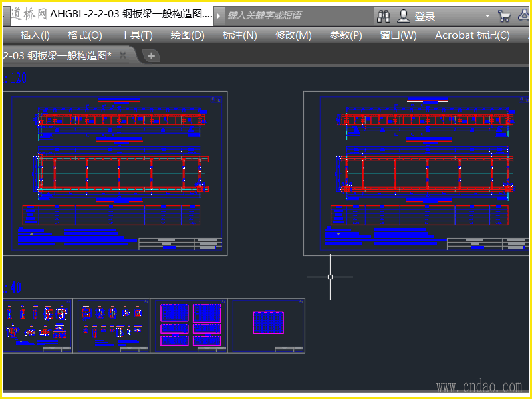The height and width of the screenshot is (399, 532).
Task: Close the 钢板梁一般构造图 drawing tab
Action: click(x=123, y=55)
